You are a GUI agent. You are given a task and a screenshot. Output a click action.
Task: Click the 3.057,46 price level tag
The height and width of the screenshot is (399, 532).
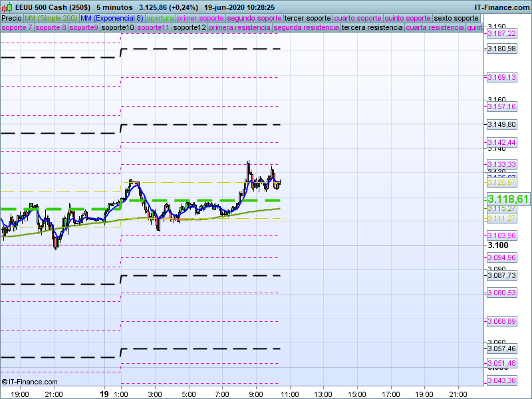tap(501, 348)
